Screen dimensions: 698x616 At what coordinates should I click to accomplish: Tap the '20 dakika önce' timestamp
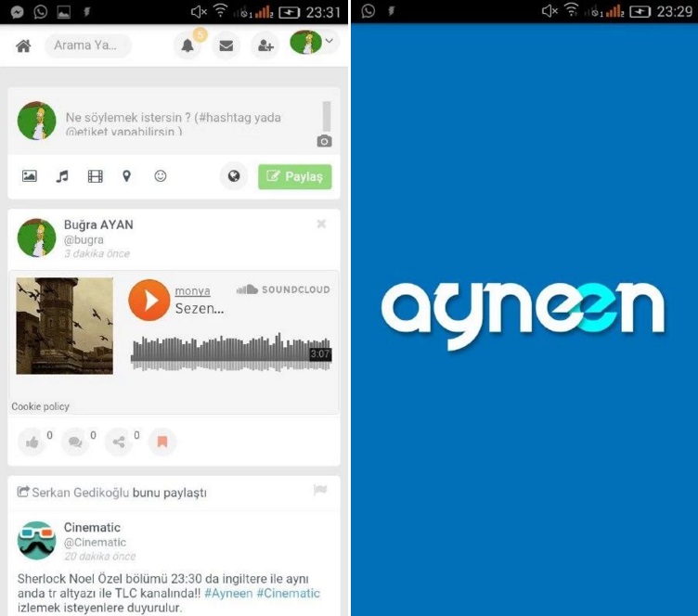[99, 557]
